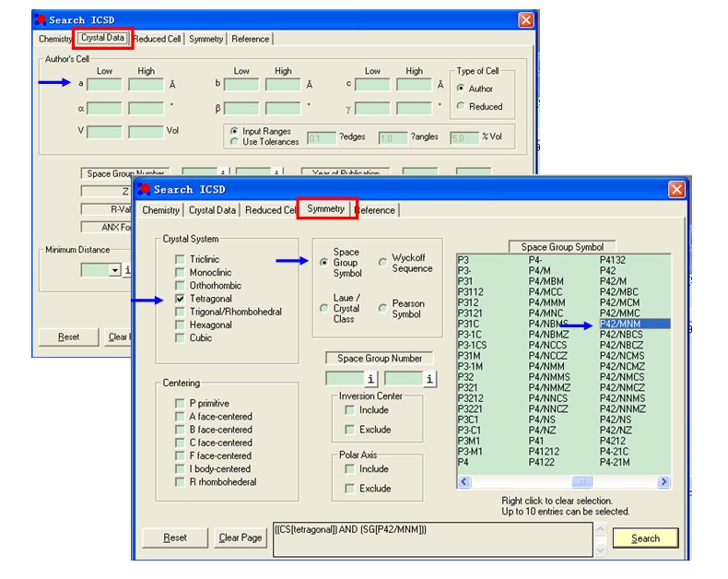Enable C face-centered centering

[180, 443]
